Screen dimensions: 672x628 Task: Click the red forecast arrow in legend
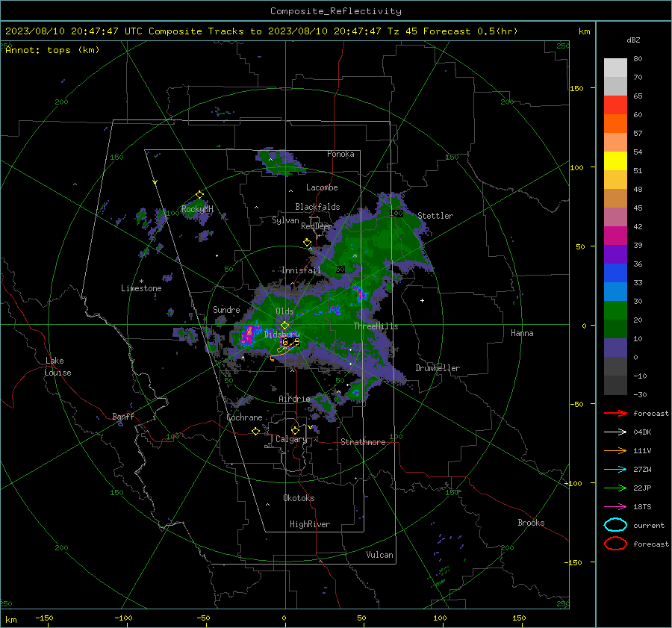615,413
